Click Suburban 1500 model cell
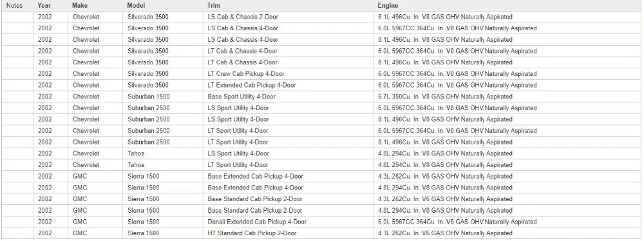This screenshot has height=241, width=644. (163, 97)
